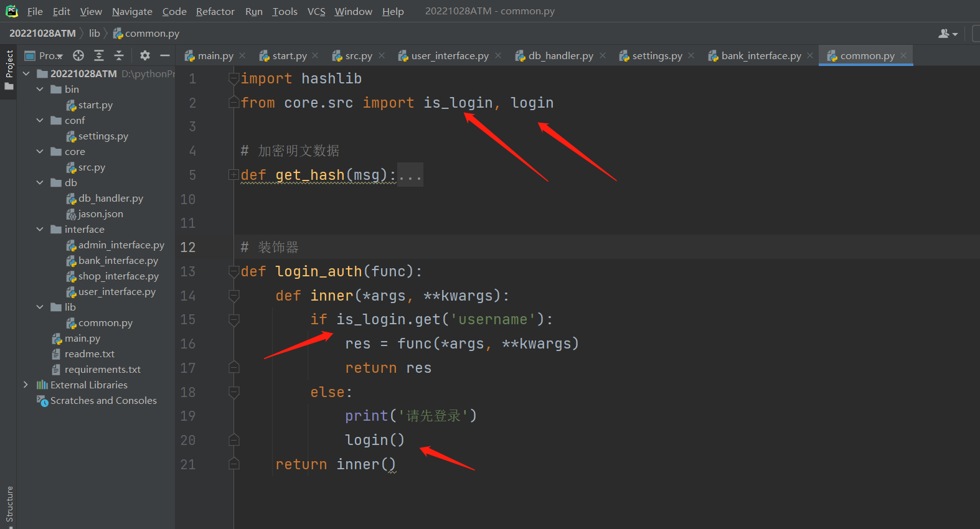Click the jason.json file icon

click(x=71, y=214)
